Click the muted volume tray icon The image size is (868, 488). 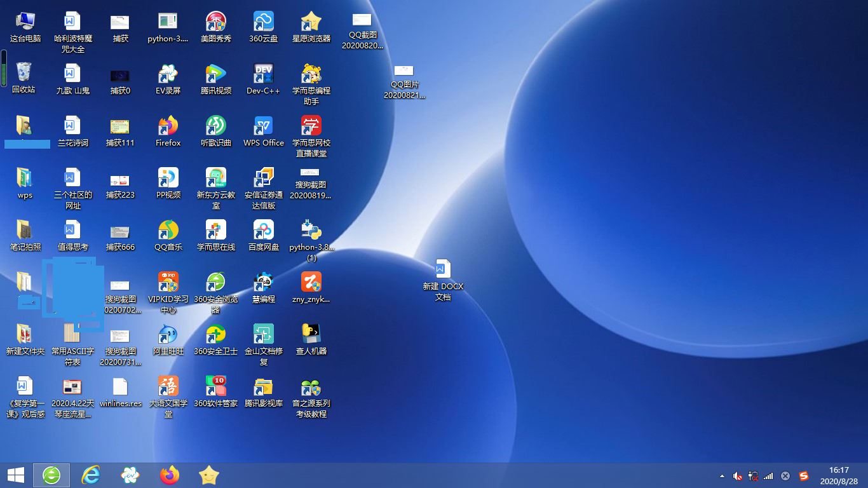[x=738, y=475]
